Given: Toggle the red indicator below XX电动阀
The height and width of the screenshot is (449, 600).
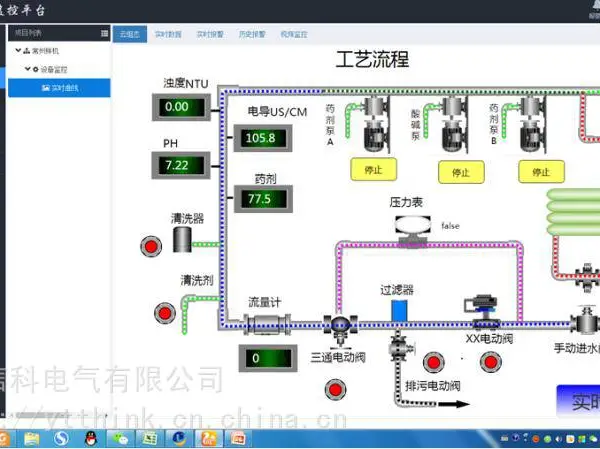Looking at the screenshot, I should tap(491, 362).
